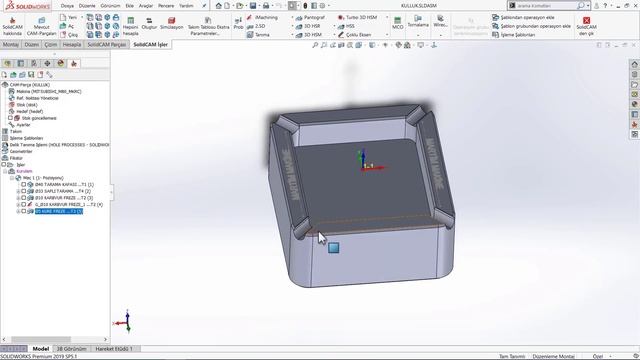Click the home view icon on right sidebar
The image size is (640, 360).
pos(634,64)
